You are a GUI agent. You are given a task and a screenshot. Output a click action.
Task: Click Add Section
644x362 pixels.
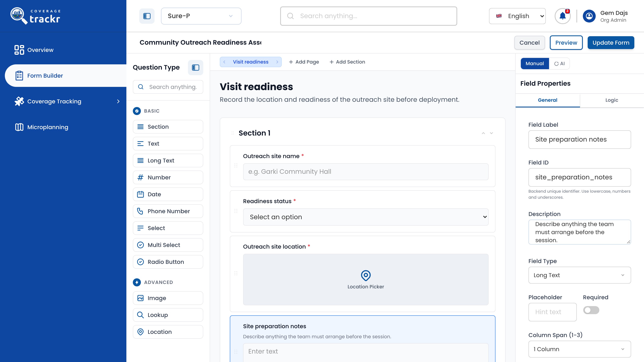pyautogui.click(x=347, y=62)
